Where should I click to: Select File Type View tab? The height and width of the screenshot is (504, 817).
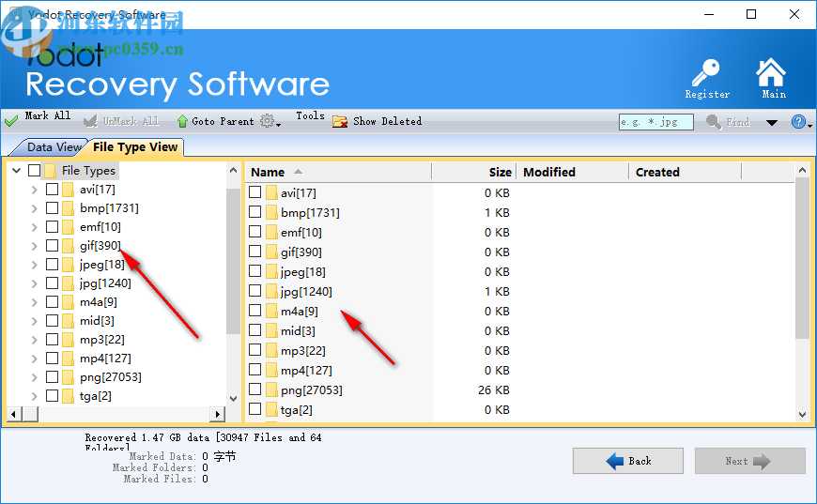pos(135,147)
